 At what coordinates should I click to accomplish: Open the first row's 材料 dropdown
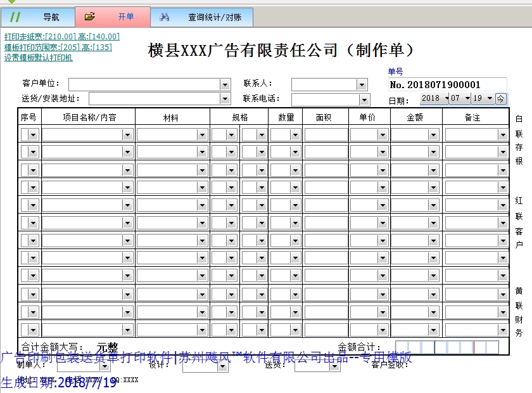point(202,134)
